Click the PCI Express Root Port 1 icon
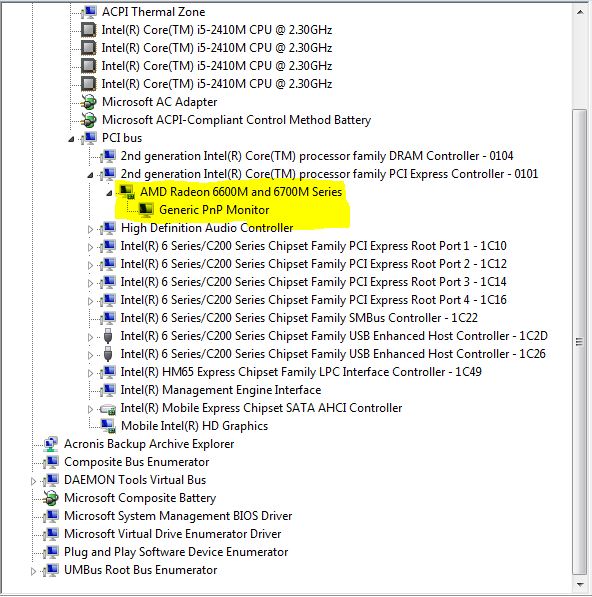This screenshot has width=592, height=597. (x=108, y=246)
